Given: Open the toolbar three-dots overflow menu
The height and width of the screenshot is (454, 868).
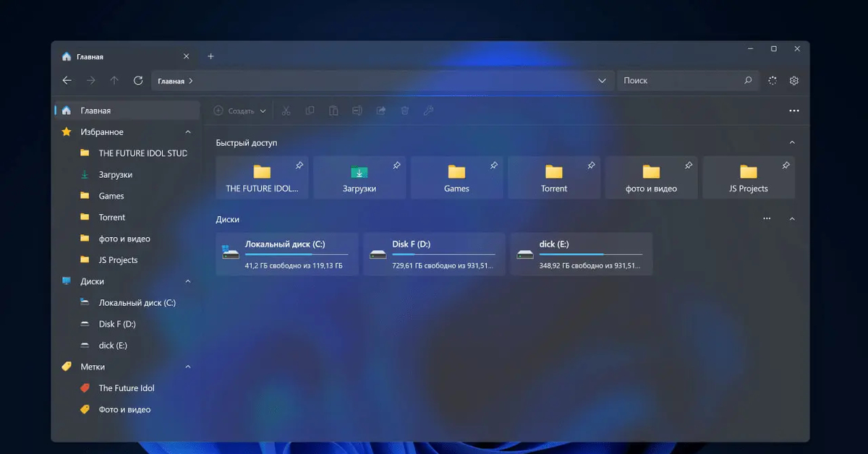Looking at the screenshot, I should 793,111.
